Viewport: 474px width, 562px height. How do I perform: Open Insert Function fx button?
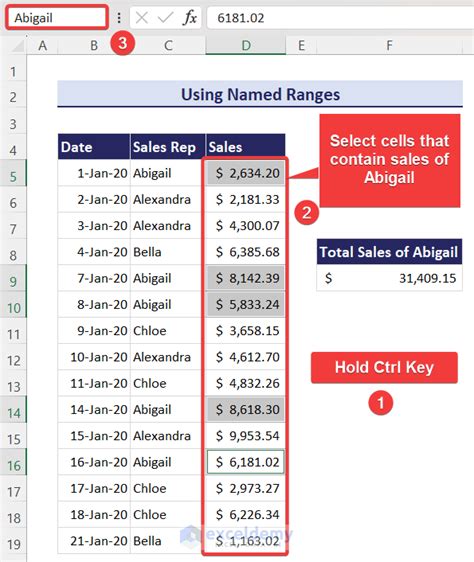pyautogui.click(x=190, y=18)
